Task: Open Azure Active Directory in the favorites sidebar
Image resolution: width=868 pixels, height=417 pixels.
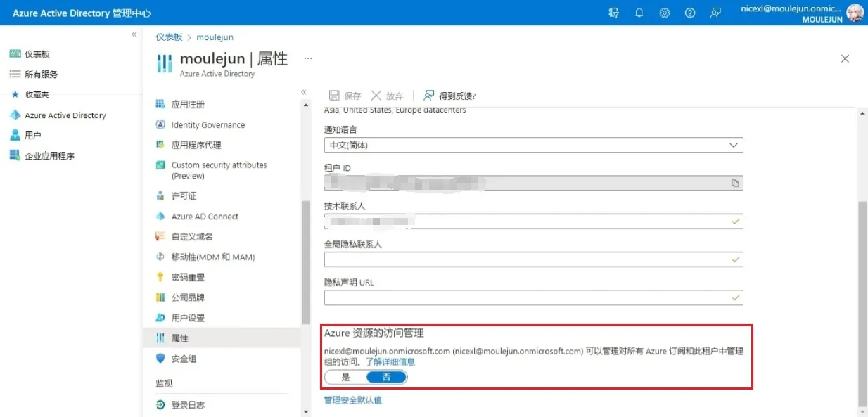Action: pyautogui.click(x=65, y=115)
